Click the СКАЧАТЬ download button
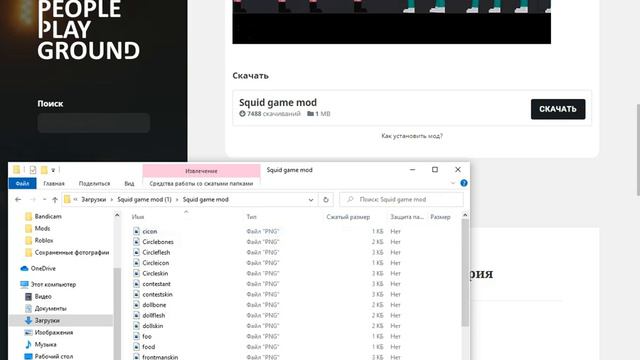 click(x=558, y=109)
